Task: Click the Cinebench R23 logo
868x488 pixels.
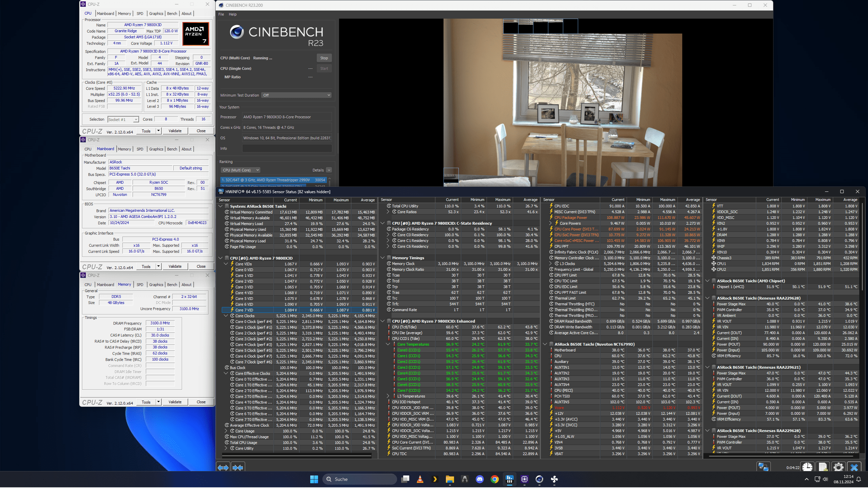Action: click(x=277, y=36)
